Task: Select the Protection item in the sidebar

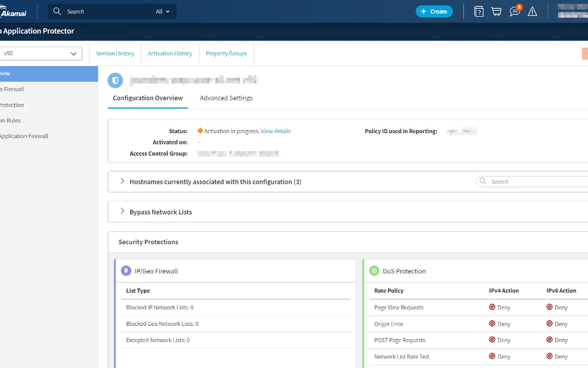Action: 49,105
